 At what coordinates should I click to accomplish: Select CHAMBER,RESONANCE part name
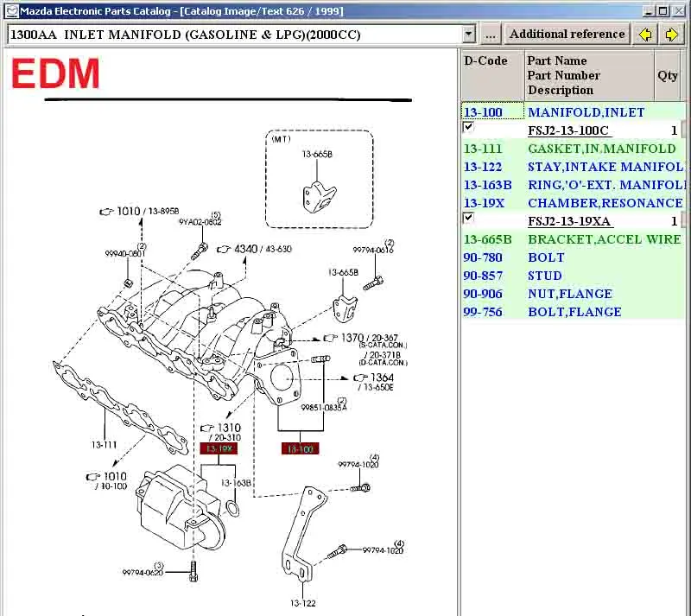[605, 203]
